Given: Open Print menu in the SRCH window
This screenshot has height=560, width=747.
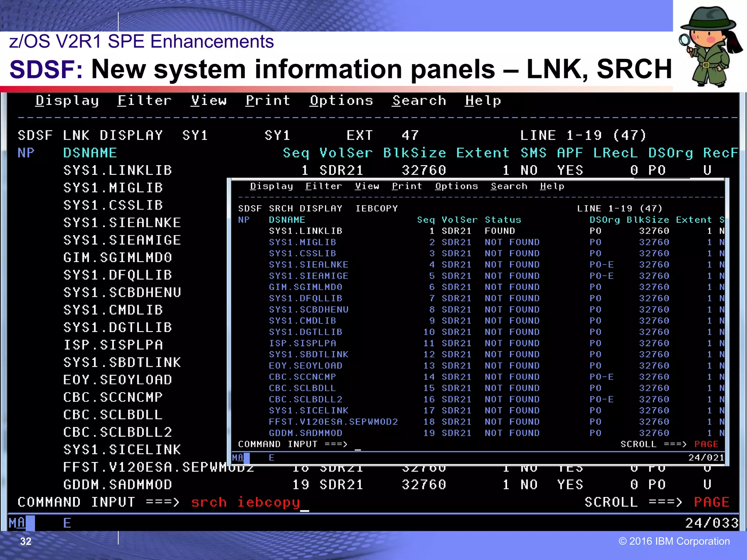Looking at the screenshot, I should coord(407,186).
